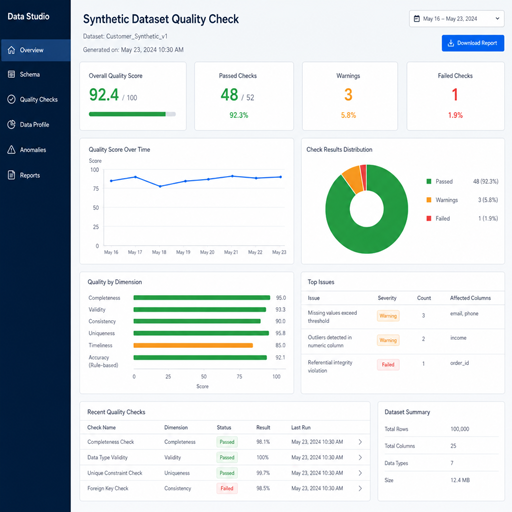Click the orange Timeliness bar
Screen dimensions: 512x512
[x=193, y=345]
